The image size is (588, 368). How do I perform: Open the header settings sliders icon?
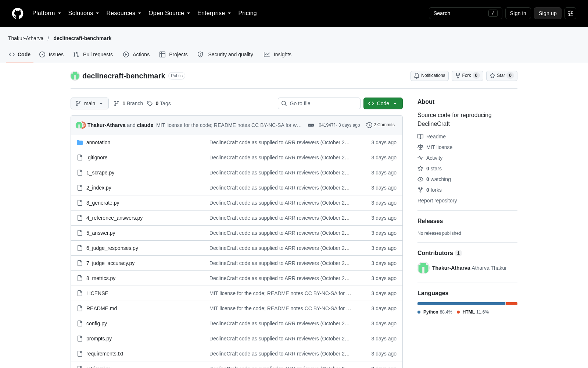click(x=570, y=13)
